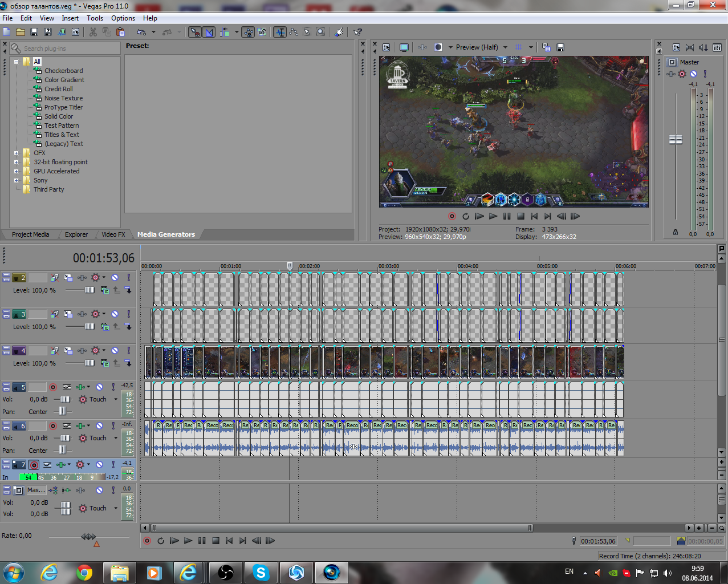Image resolution: width=728 pixels, height=584 pixels.
Task: Click Record button on timeline transport
Action: coord(147,541)
